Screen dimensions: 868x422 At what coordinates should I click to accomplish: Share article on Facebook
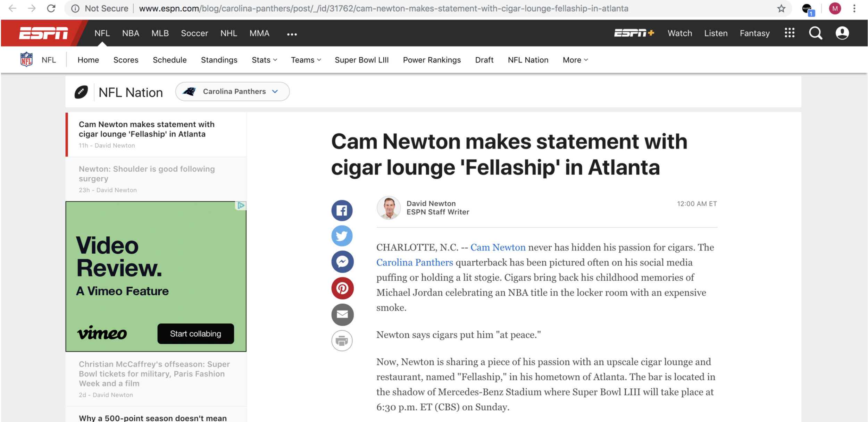click(342, 210)
